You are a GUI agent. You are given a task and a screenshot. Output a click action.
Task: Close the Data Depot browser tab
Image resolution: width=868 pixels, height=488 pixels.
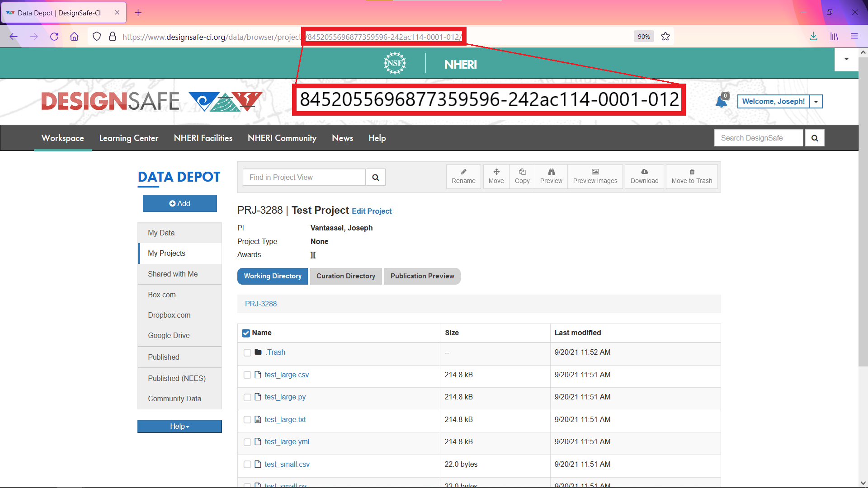(x=117, y=13)
